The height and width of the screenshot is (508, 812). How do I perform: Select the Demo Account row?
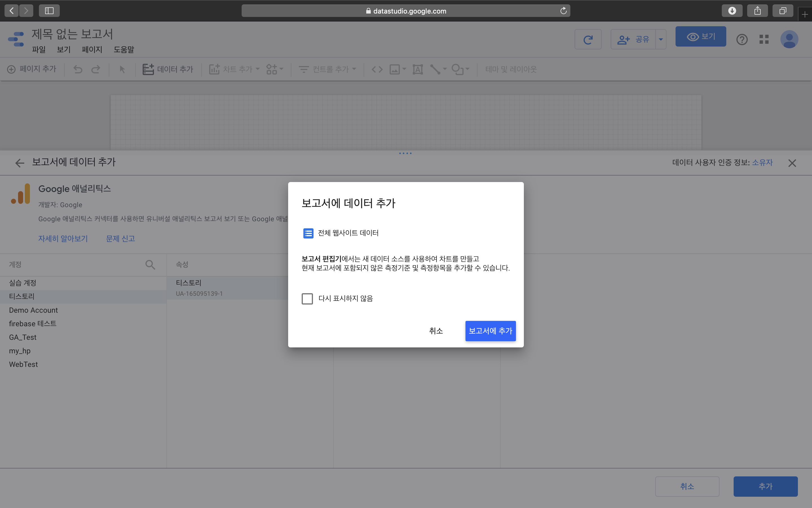[x=83, y=310]
